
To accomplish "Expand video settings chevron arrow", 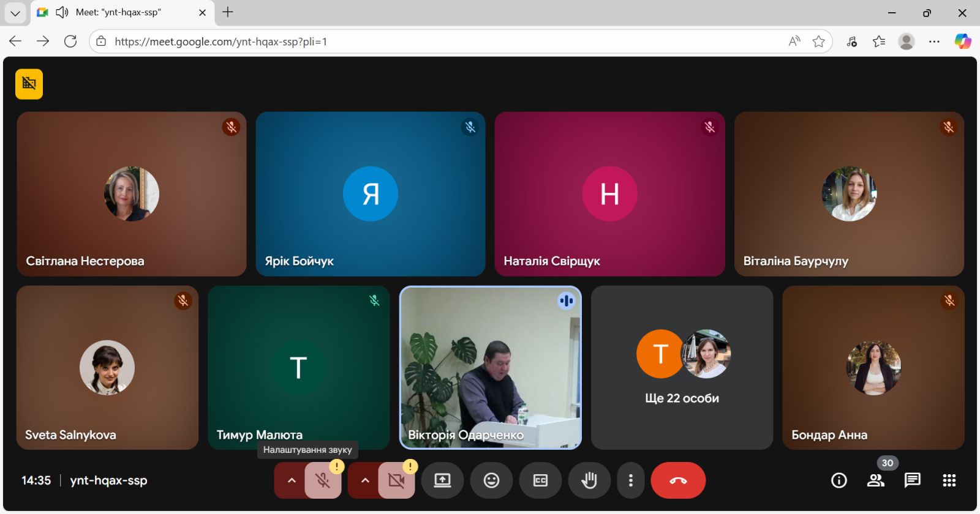I will tap(365, 480).
